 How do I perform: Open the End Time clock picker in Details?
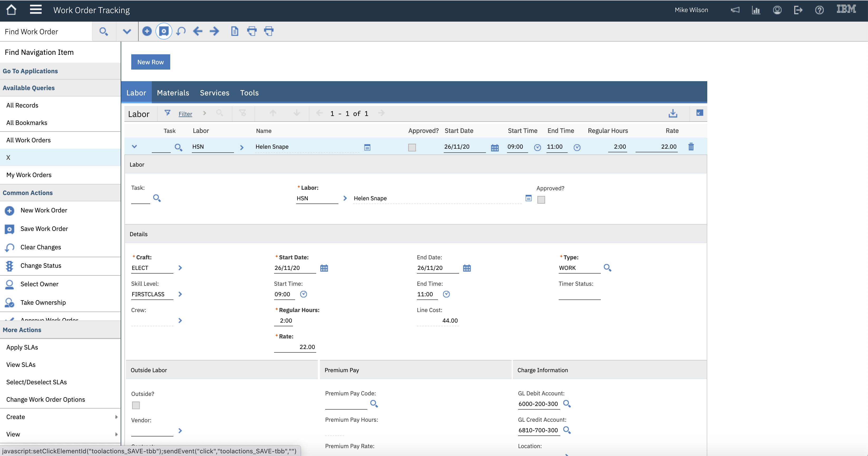[x=446, y=294]
